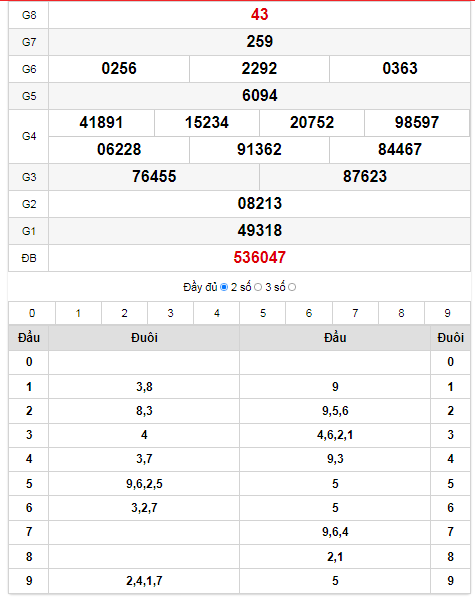Click the G6 number 2292

(x=259, y=69)
